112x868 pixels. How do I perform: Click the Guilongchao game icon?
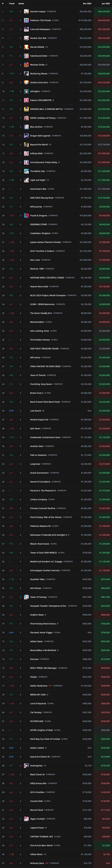tap(26, 766)
